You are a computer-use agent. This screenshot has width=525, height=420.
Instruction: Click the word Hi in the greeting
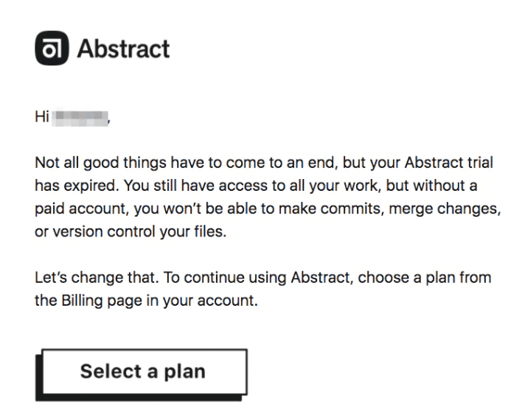coord(41,117)
